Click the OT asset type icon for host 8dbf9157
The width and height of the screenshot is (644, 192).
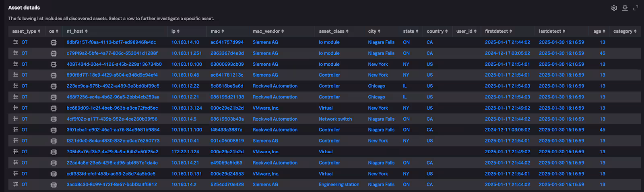[16, 42]
